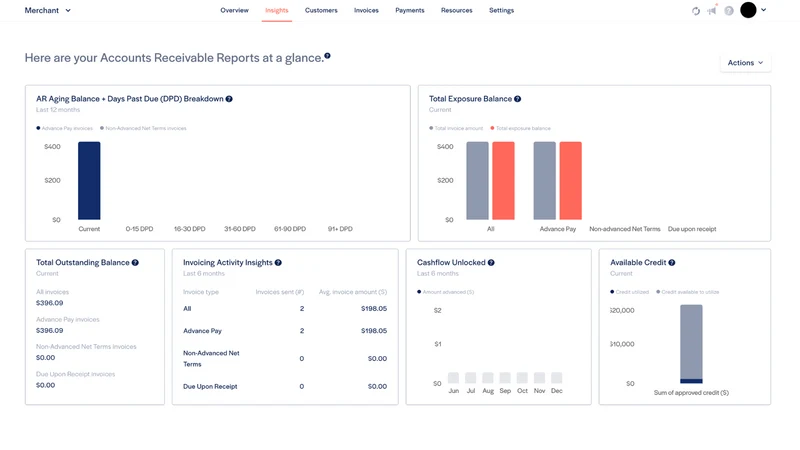This screenshot has width=800, height=450.
Task: Click Advance Pay row in Invoicing table
Action: coord(285,331)
